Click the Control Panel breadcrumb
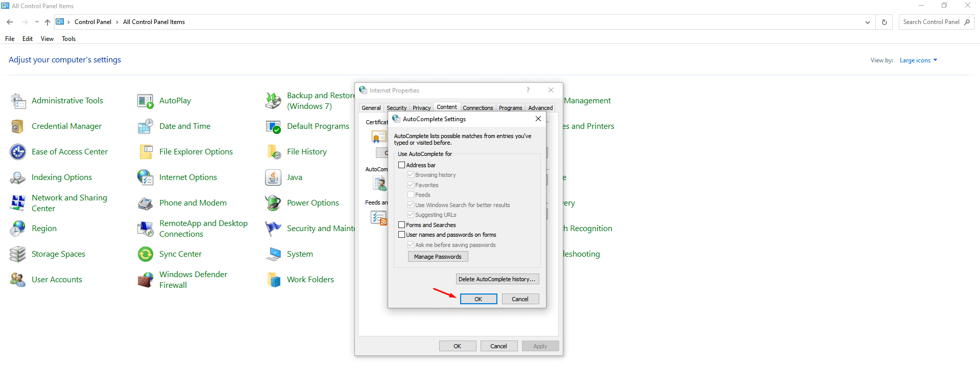Screen dimensions: 980x384 pyautogui.click(x=93, y=22)
